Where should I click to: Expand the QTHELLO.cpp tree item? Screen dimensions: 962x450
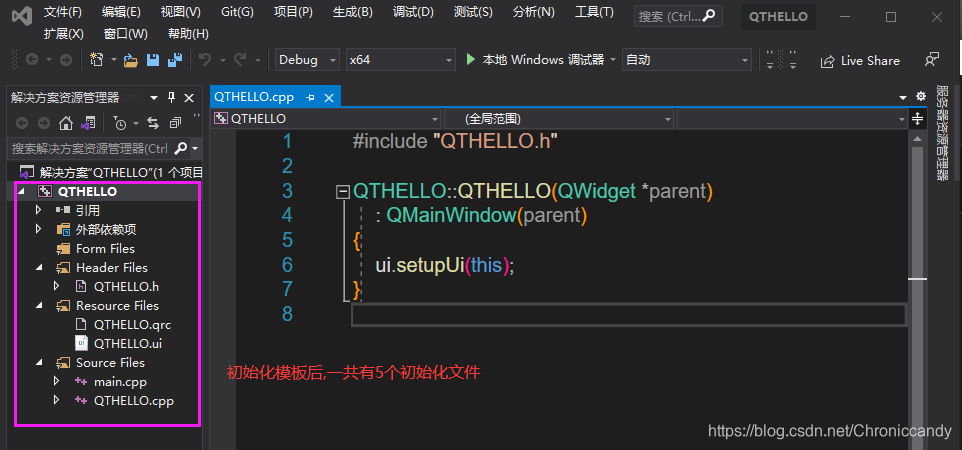pos(56,401)
